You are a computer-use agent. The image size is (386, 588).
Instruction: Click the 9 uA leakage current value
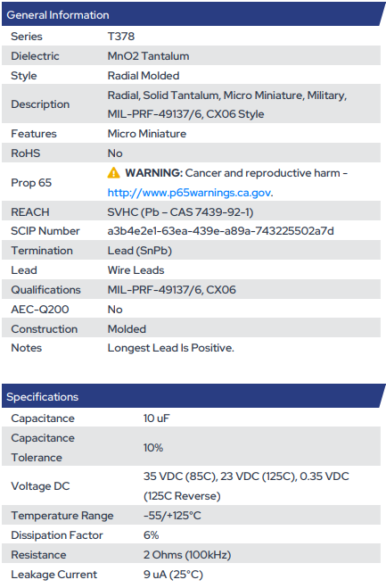pos(173,575)
